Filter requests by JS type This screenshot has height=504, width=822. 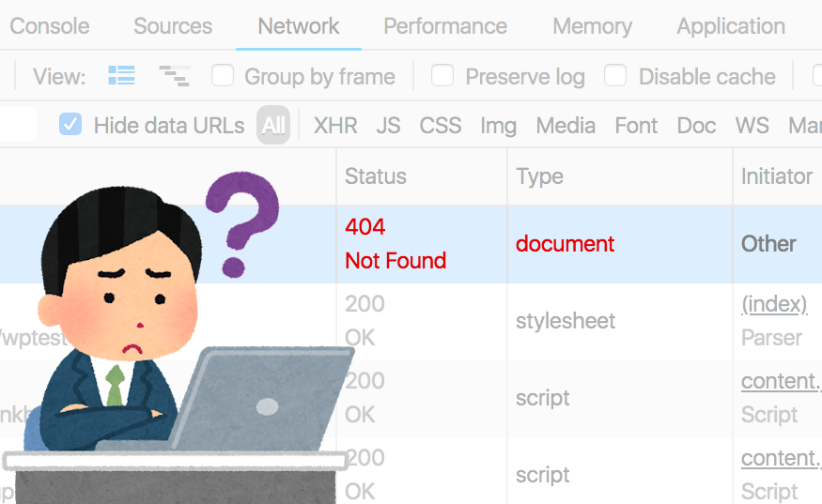pos(388,125)
